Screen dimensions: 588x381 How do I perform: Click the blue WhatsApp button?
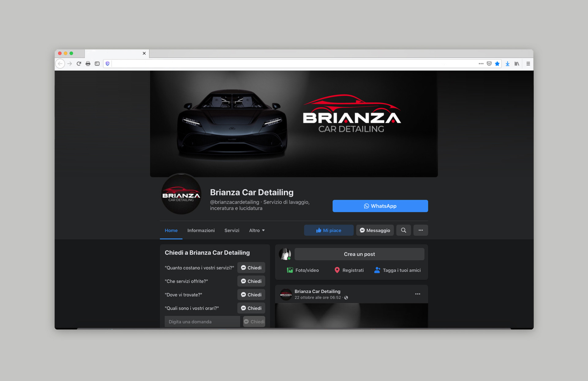[x=380, y=206]
